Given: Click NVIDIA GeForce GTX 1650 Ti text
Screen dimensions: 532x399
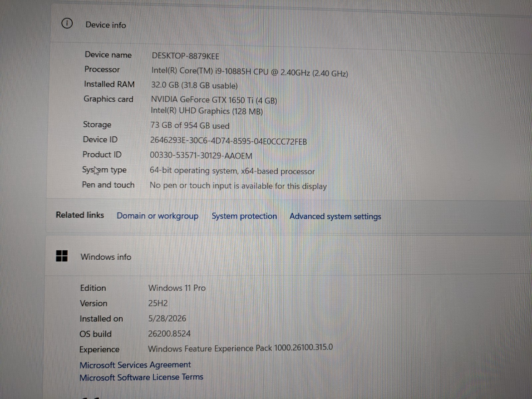Looking at the screenshot, I should click(x=214, y=100).
